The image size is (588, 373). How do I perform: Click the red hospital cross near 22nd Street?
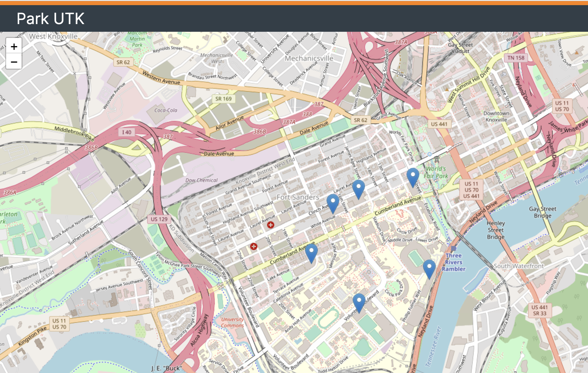pos(254,246)
